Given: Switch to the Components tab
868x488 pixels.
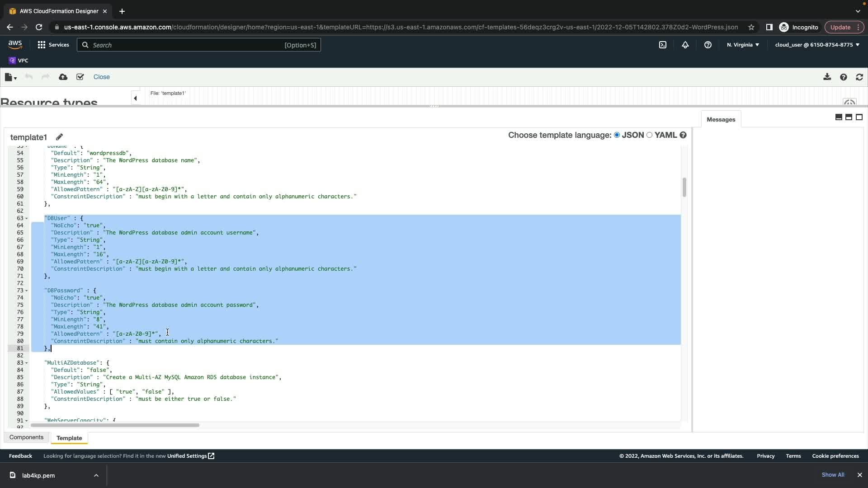Looking at the screenshot, I should pos(26,437).
